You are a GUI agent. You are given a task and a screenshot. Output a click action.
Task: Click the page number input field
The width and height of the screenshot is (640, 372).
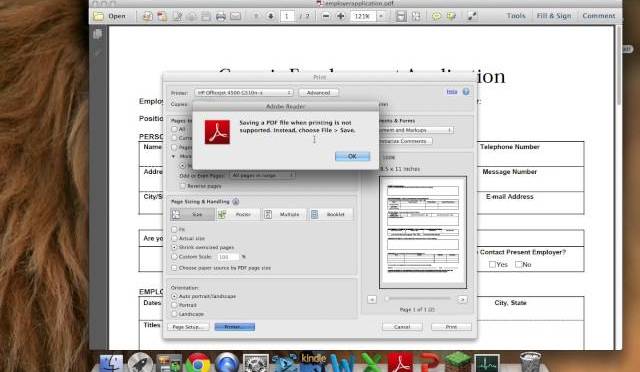287,16
